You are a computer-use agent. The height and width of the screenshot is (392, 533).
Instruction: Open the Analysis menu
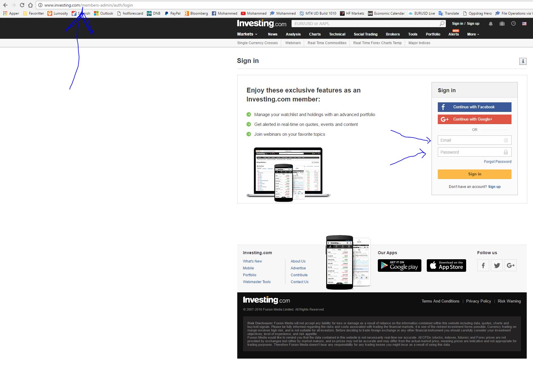click(293, 34)
